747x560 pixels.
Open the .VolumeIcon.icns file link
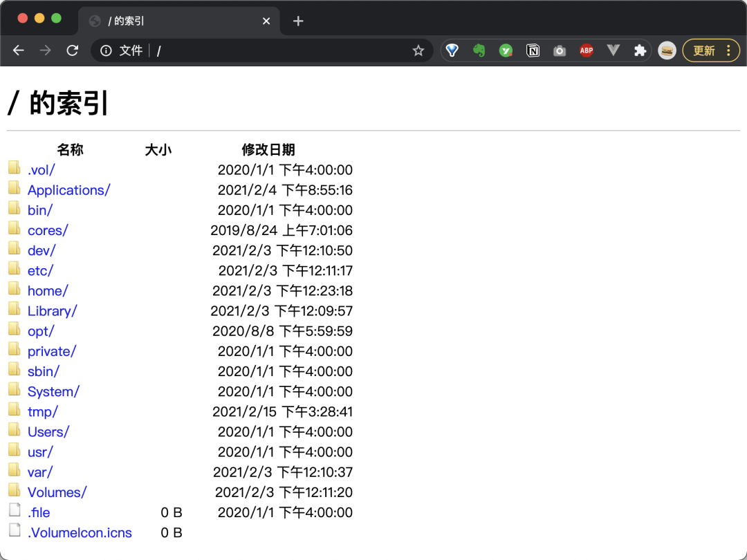80,532
